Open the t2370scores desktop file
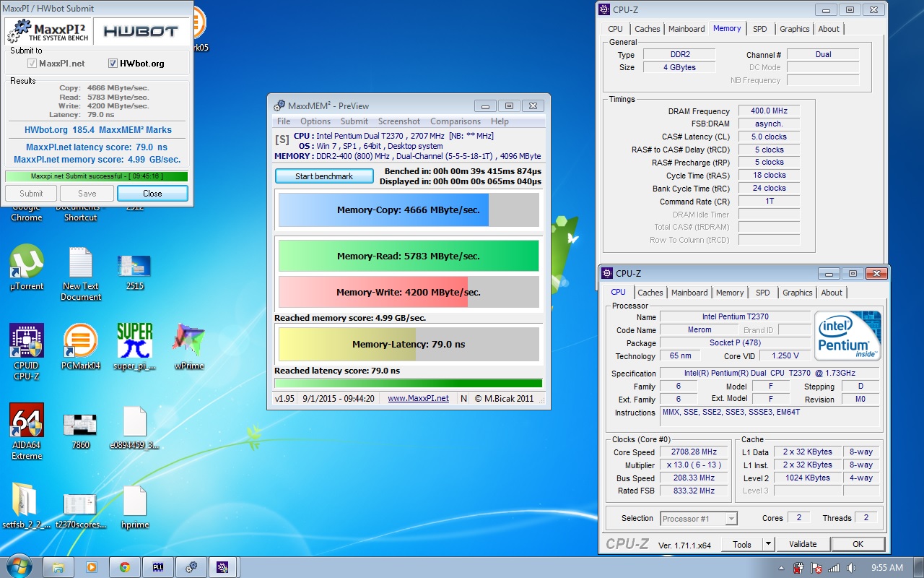Viewport: 924px width, 578px height. pos(81,509)
